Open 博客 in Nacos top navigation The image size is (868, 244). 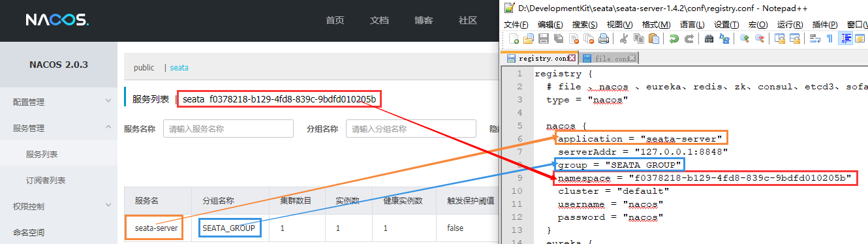coord(424,20)
